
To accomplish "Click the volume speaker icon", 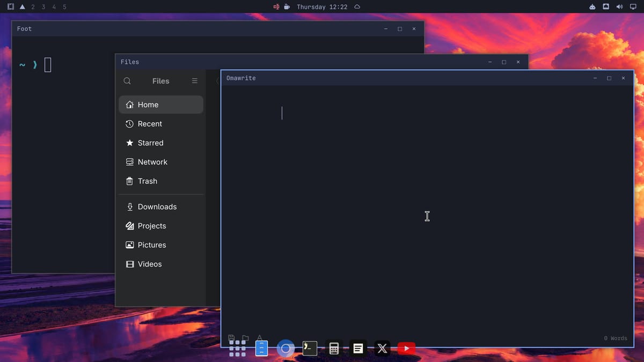I will click(619, 7).
